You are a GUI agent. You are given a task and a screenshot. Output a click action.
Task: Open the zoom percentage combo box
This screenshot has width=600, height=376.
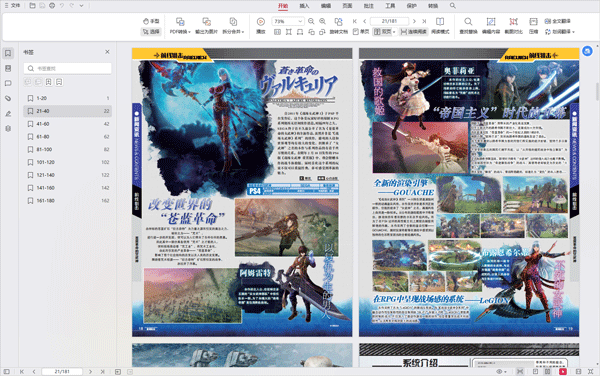(288, 21)
